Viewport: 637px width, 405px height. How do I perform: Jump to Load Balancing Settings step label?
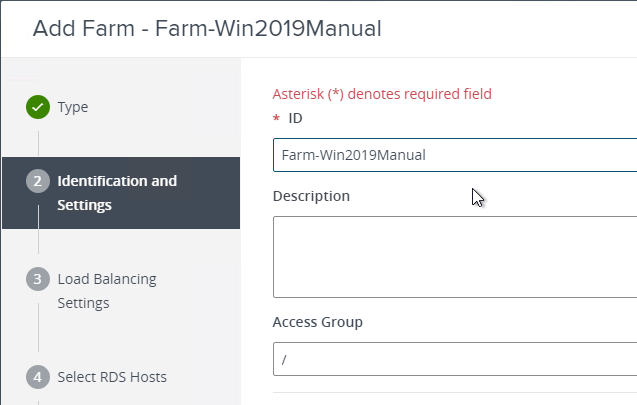[107, 291]
